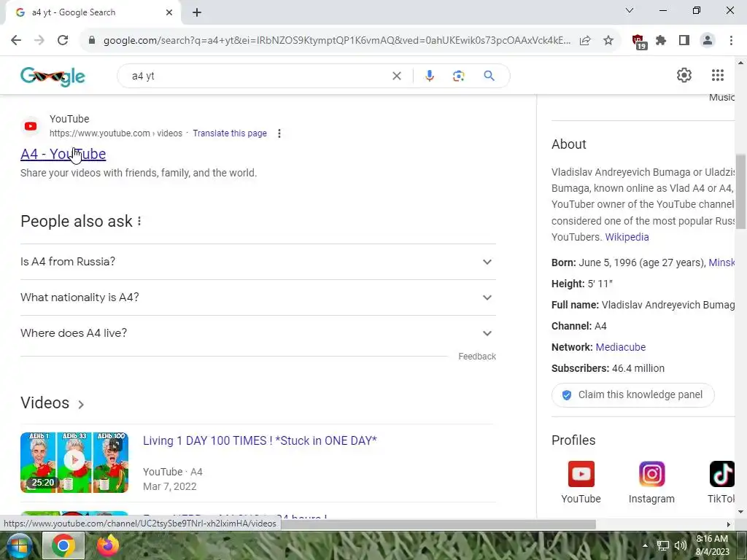747x560 pixels.
Task: Open the Wikipedia link in About
Action: (x=627, y=237)
